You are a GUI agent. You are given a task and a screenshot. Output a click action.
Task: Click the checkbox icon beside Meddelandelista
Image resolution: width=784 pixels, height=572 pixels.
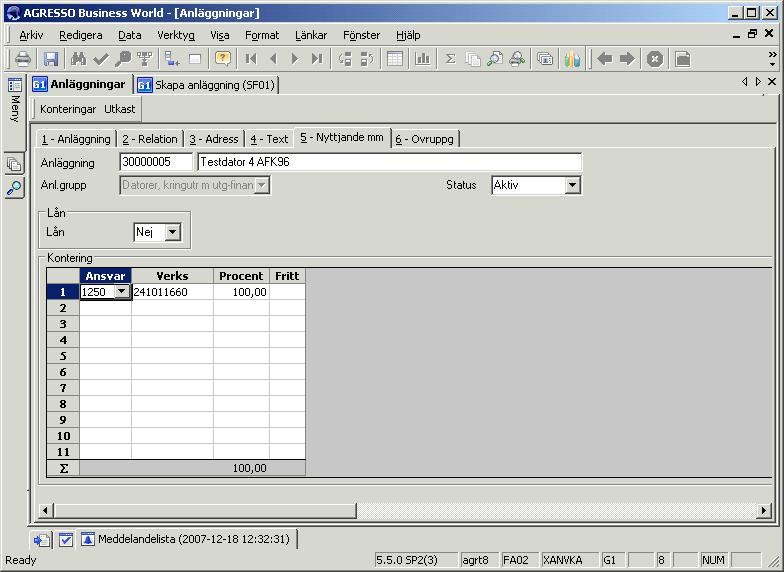66,540
